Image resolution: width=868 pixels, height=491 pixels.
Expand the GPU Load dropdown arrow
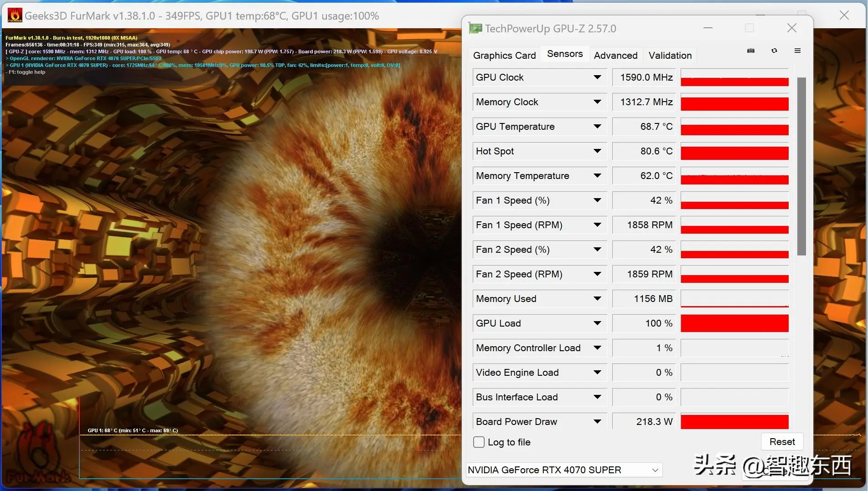coord(597,323)
